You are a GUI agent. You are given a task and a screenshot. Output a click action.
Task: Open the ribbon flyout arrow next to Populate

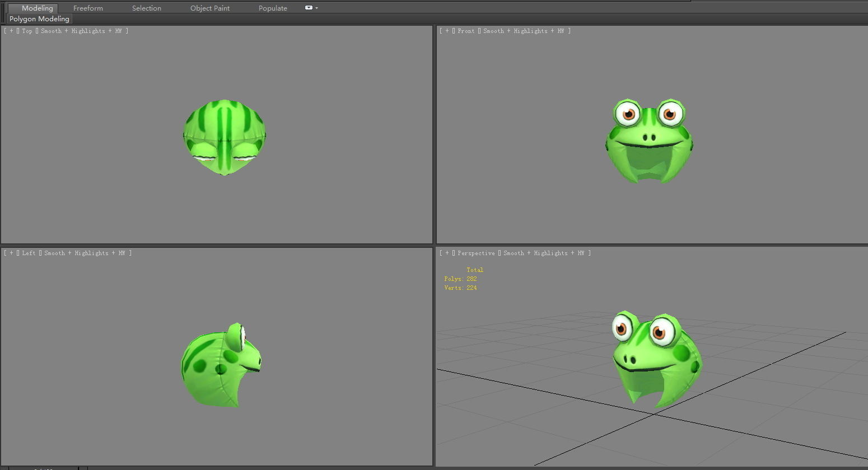tap(315, 8)
